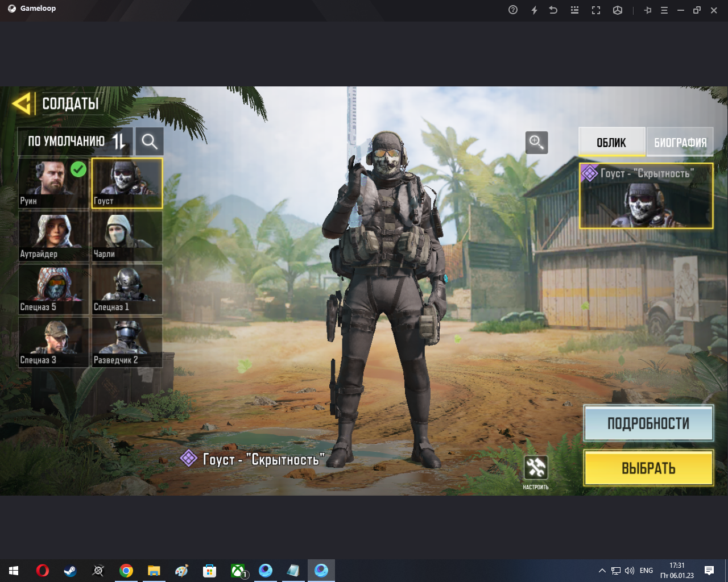Viewport: 728px width, 582px height.
Task: Show hidden tray icons chevron
Action: point(602,571)
